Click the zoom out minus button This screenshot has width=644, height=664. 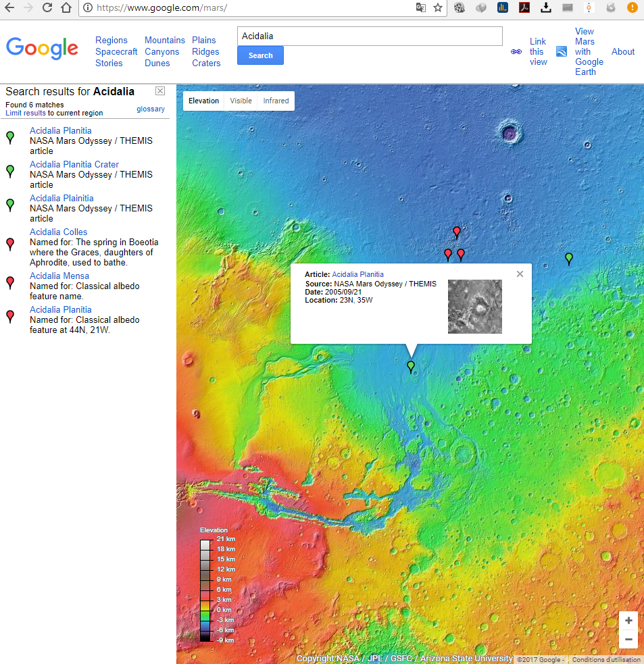pos(628,639)
